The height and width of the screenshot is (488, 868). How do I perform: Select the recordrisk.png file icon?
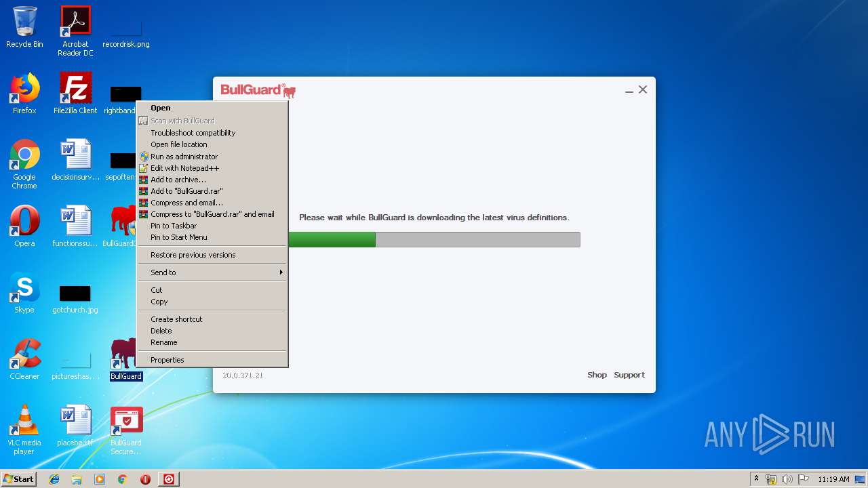[126, 31]
